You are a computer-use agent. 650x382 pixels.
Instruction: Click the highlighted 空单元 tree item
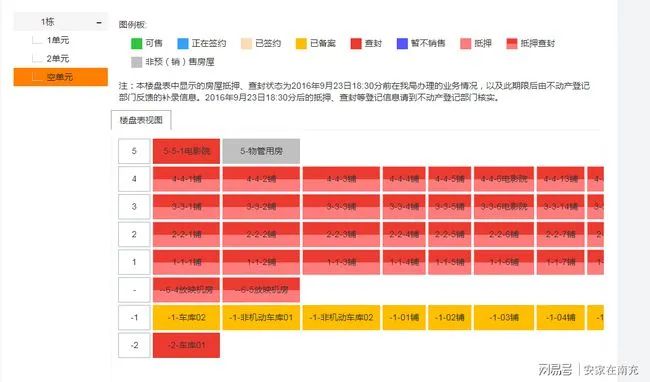tap(61, 77)
